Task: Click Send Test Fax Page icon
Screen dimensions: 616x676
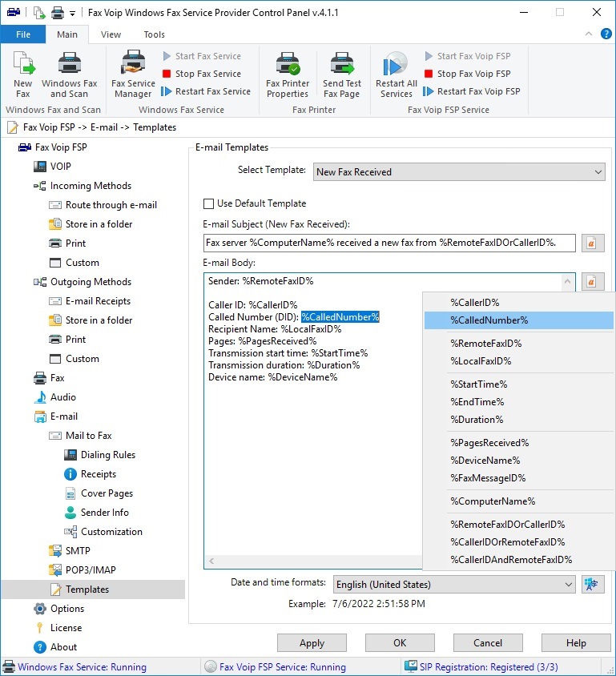Action: [342, 74]
